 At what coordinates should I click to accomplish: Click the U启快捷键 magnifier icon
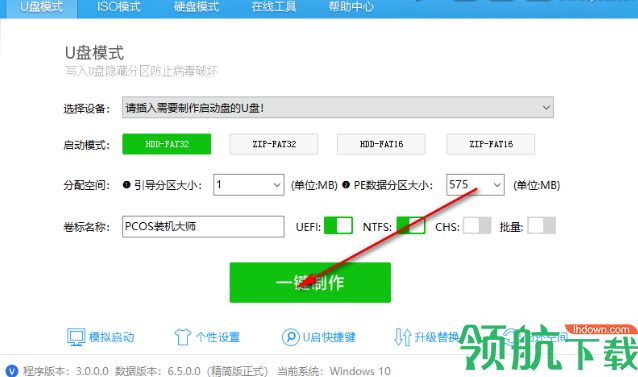point(291,337)
